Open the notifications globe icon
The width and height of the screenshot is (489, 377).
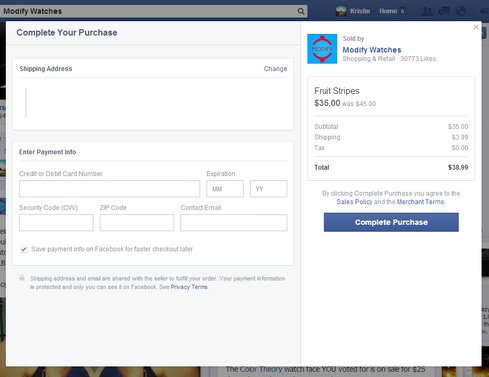coord(460,11)
